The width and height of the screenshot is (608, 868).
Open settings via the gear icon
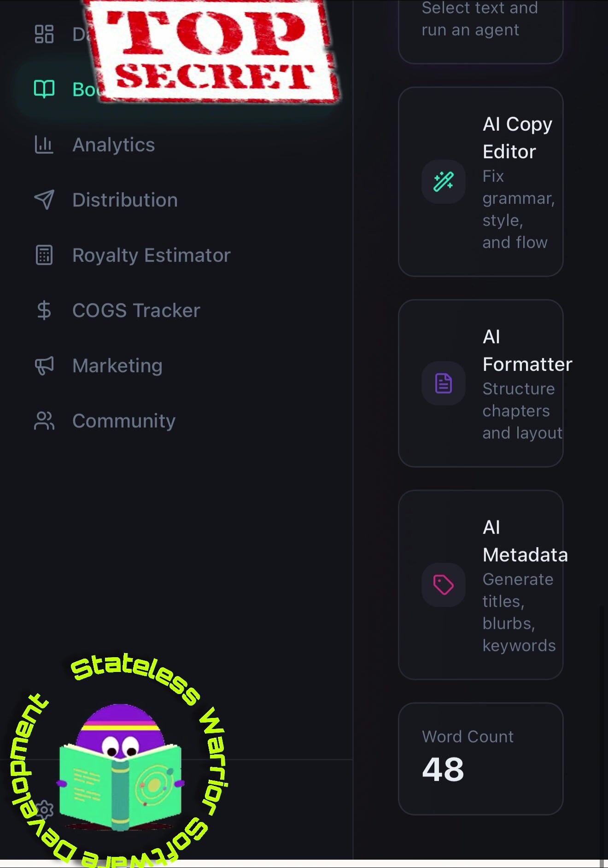(x=46, y=810)
